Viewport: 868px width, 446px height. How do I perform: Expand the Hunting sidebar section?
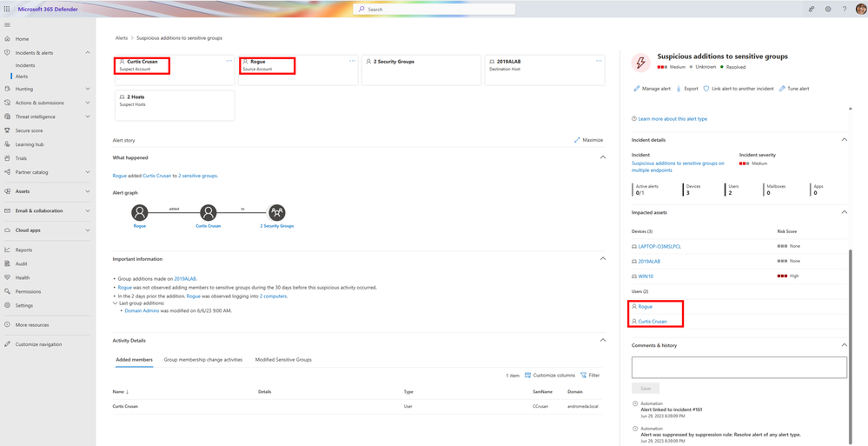88,89
